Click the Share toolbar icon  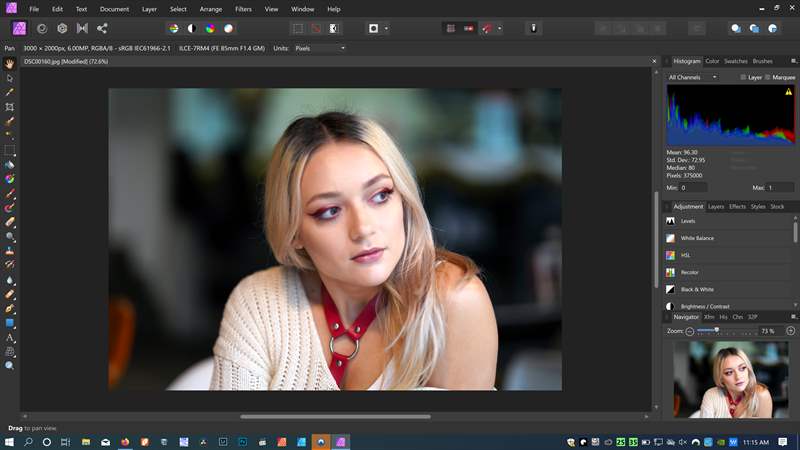coord(102,29)
